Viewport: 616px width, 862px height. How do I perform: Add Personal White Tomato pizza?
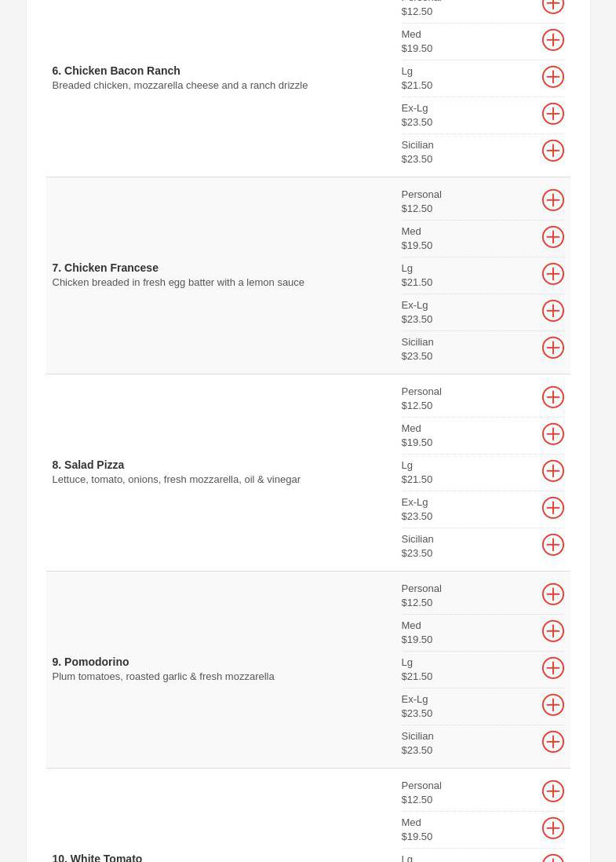pyautogui.click(x=552, y=791)
